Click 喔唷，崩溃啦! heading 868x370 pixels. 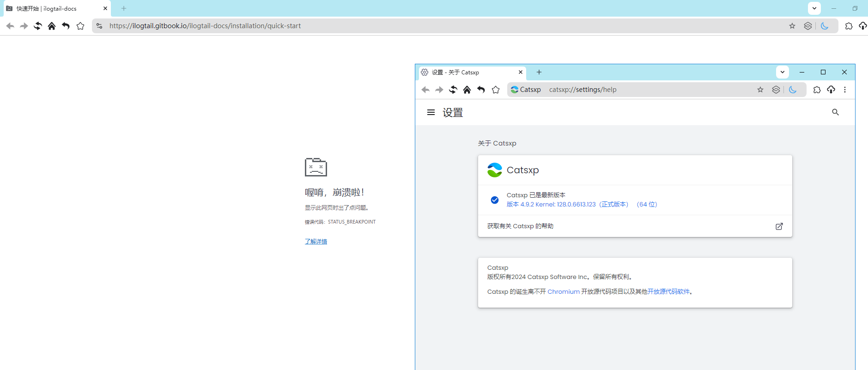pyautogui.click(x=334, y=192)
